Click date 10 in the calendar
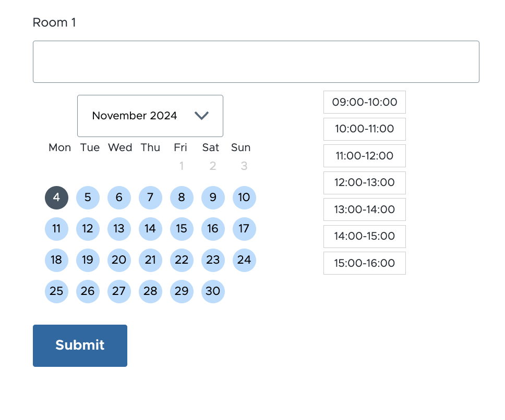This screenshot has height=420, width=505. click(x=244, y=197)
